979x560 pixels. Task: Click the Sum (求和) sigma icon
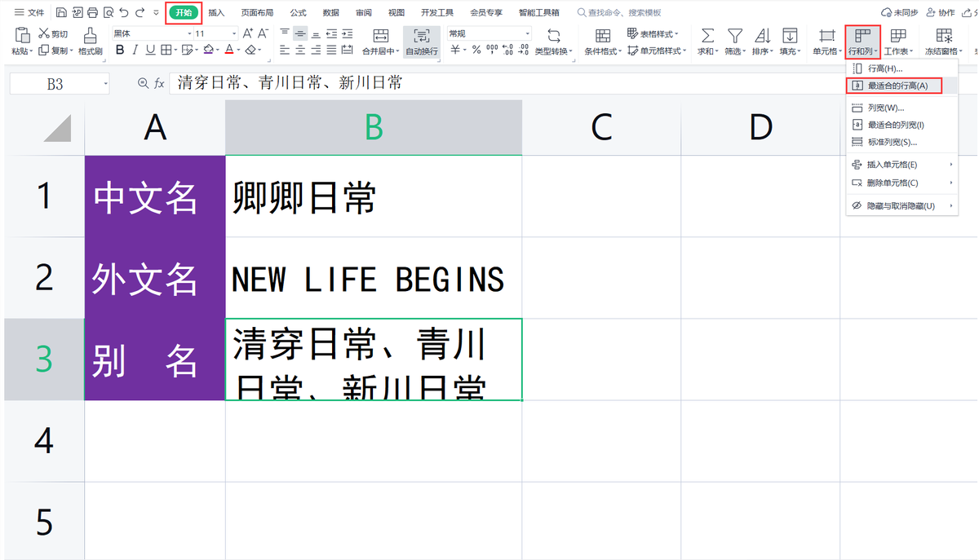pos(707,35)
